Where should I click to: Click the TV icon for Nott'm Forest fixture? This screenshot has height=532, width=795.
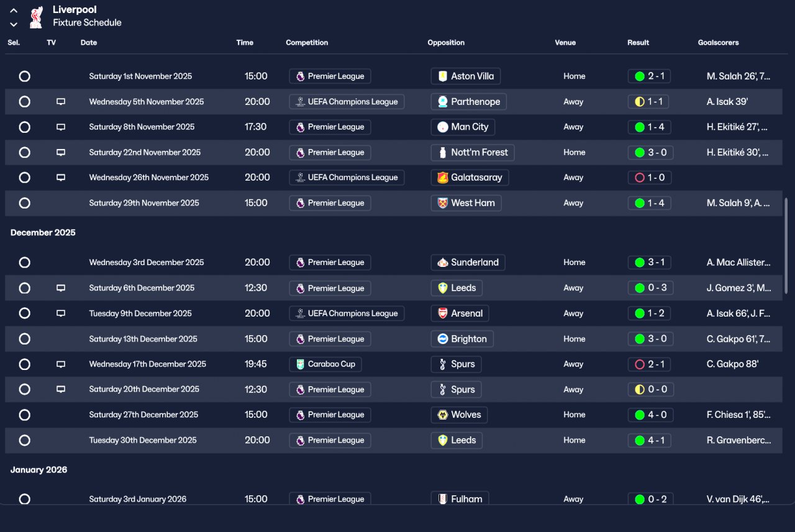coord(61,153)
